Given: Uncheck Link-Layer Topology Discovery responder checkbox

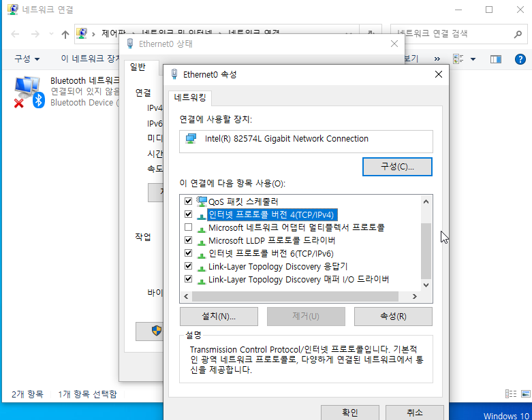Looking at the screenshot, I should pyautogui.click(x=188, y=265).
